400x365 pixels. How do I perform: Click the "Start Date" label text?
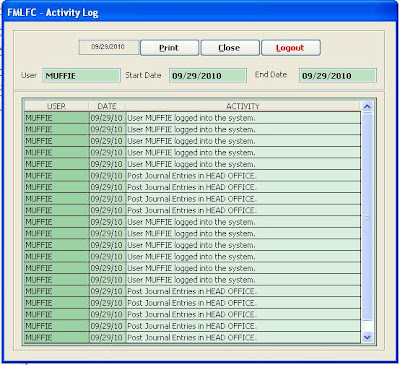(143, 75)
